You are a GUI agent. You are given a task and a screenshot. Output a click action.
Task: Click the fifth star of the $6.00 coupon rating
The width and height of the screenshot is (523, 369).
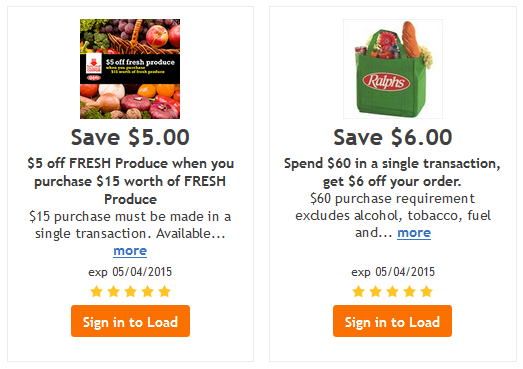[427, 291]
